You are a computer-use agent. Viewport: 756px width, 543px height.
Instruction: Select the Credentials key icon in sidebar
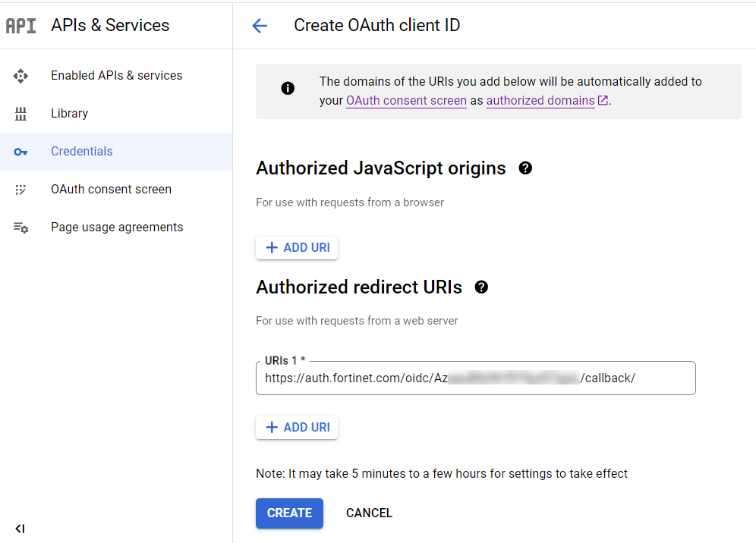pyautogui.click(x=20, y=151)
